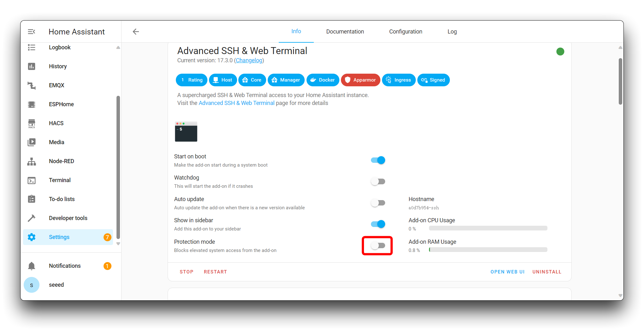This screenshot has height=331, width=644.
Task: Click the hostname a0d7b954-ssh text
Action: tap(424, 208)
